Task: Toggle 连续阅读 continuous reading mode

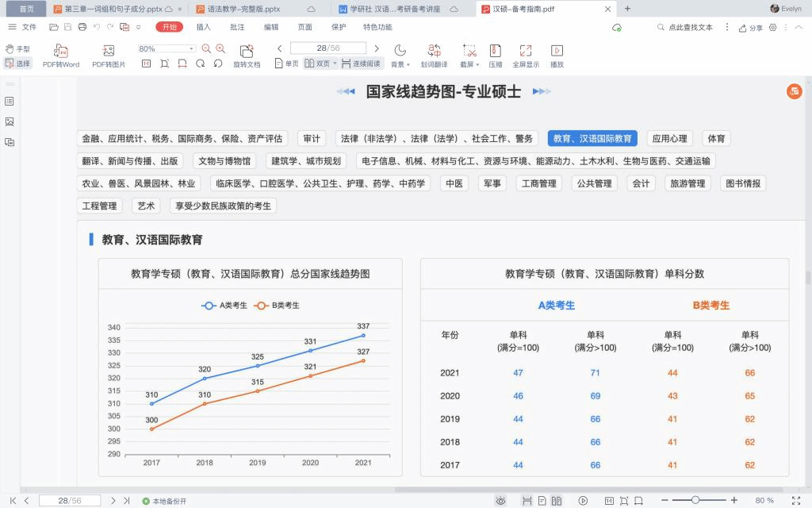Action: tap(361, 63)
